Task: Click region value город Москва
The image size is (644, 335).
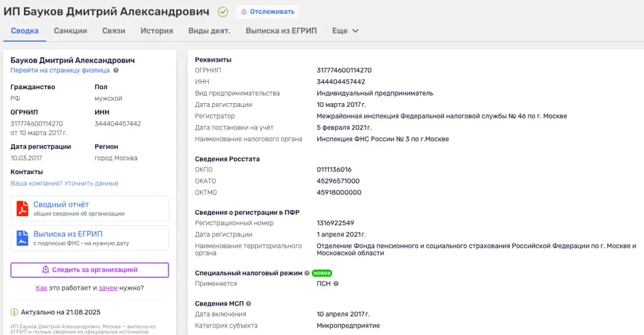Action: tap(116, 158)
